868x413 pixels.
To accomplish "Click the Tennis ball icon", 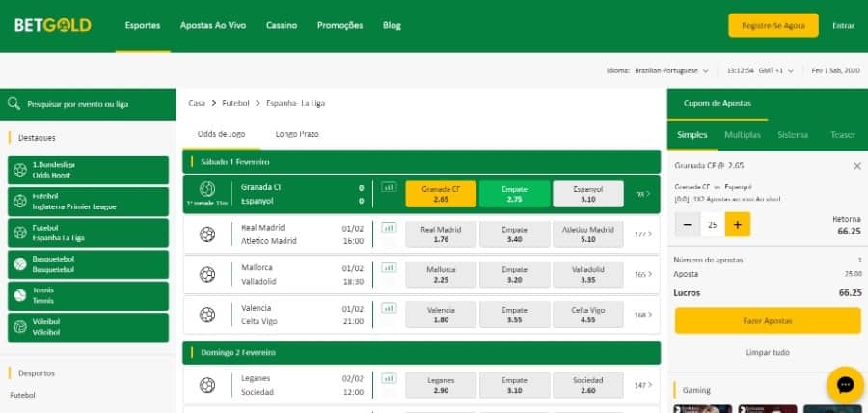I will pyautogui.click(x=20, y=295).
